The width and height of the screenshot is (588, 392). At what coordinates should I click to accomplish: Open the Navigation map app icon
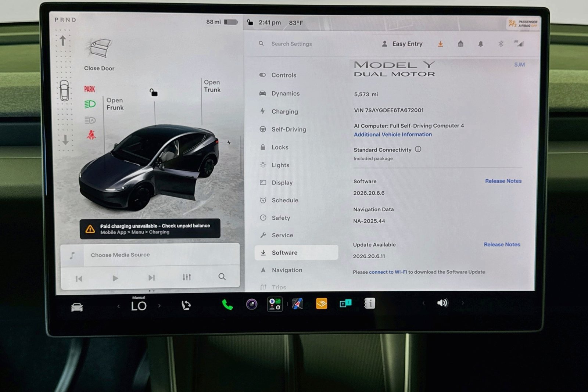coord(298,304)
